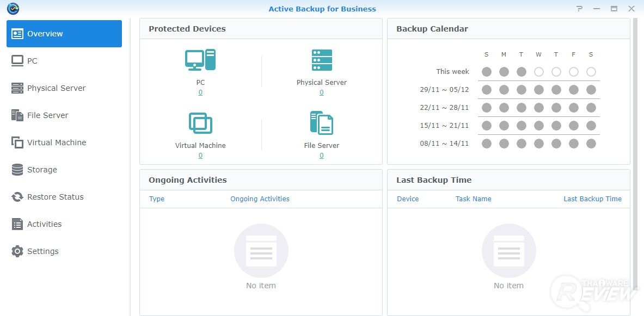Image resolution: width=644 pixels, height=316 pixels.
Task: Open the File Server sidebar section
Action: pos(47,115)
